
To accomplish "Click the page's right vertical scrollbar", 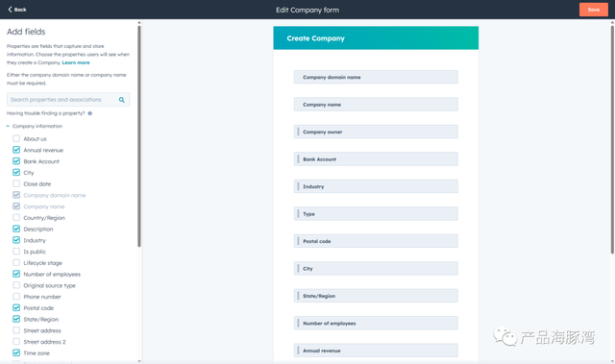I will 612,139.
